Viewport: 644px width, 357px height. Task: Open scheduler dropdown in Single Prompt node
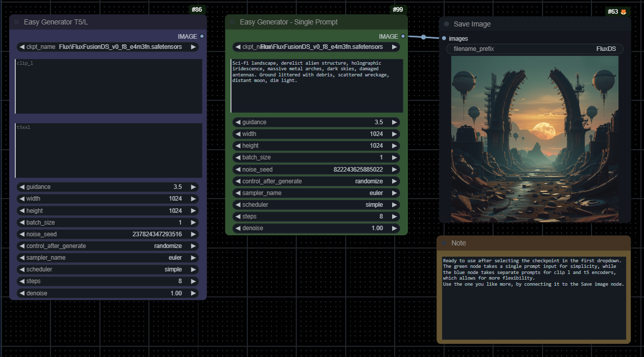point(316,205)
